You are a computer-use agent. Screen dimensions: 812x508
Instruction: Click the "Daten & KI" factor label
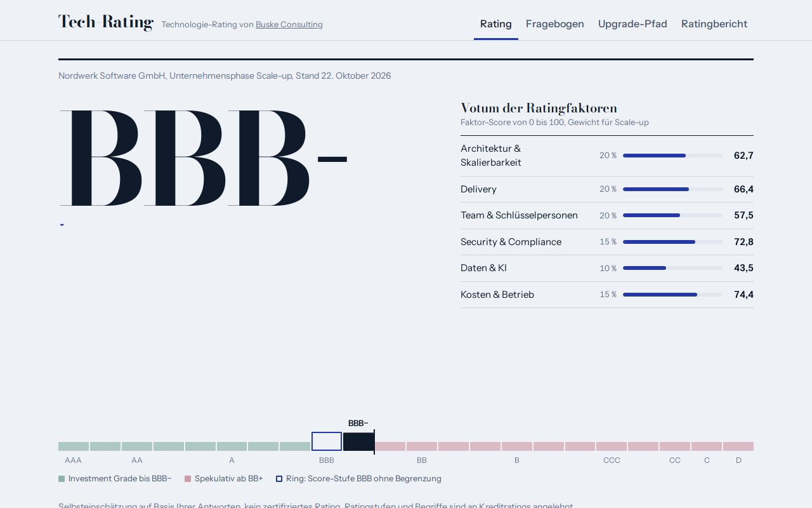tap(483, 268)
